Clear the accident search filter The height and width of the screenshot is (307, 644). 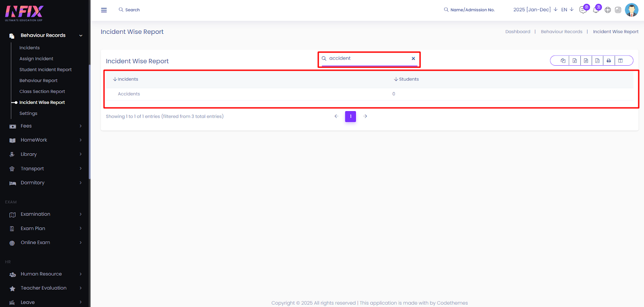click(x=413, y=58)
